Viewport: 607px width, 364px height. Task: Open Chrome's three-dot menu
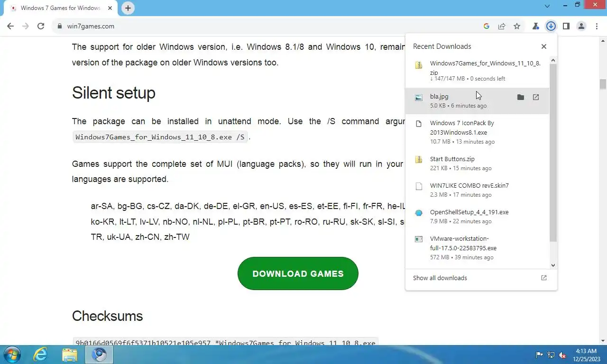point(597,26)
